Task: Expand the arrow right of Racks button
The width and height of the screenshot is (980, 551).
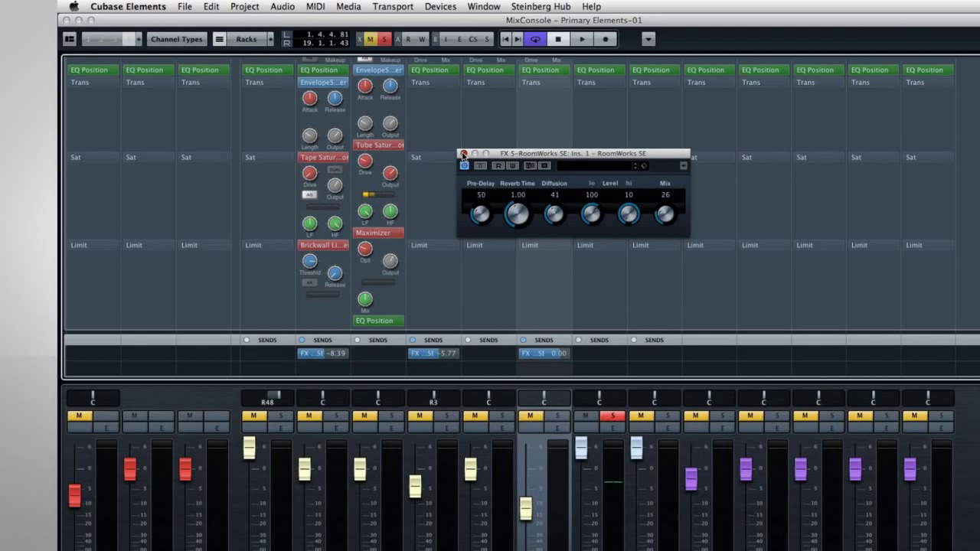Action: [x=270, y=39]
